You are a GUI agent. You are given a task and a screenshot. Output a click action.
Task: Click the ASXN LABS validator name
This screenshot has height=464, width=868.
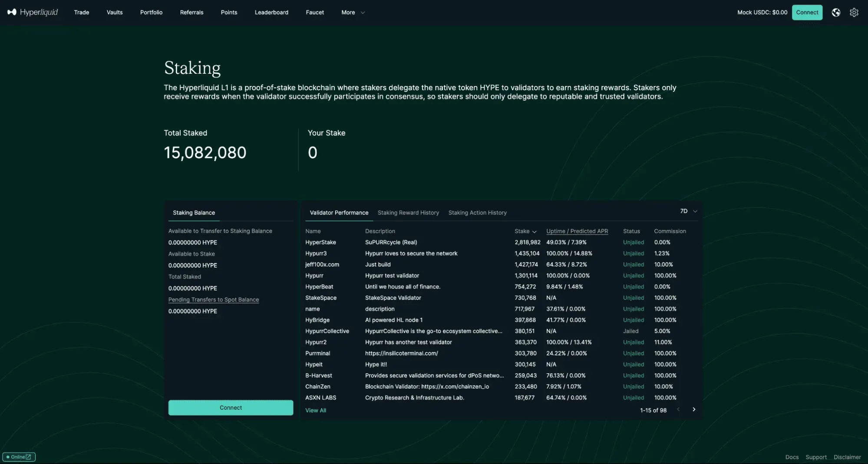pyautogui.click(x=320, y=398)
